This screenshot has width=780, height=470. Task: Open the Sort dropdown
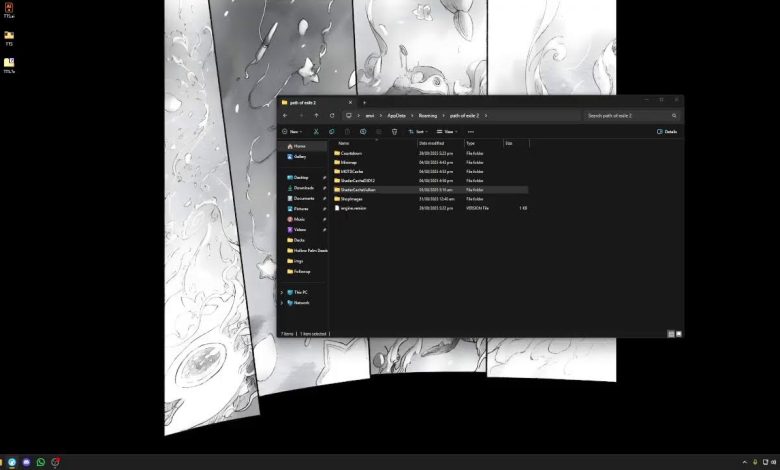(x=420, y=131)
